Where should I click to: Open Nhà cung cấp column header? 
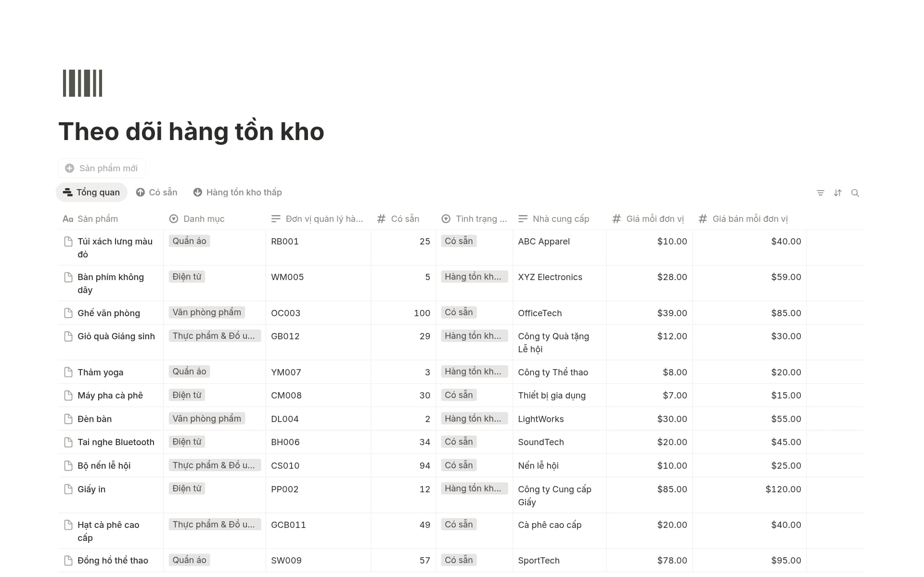(560, 219)
